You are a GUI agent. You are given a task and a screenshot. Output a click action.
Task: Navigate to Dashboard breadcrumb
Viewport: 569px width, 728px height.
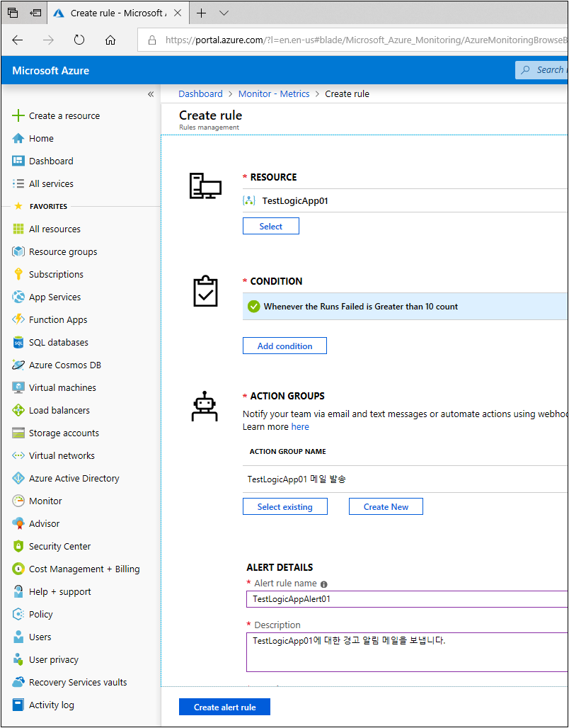point(200,93)
